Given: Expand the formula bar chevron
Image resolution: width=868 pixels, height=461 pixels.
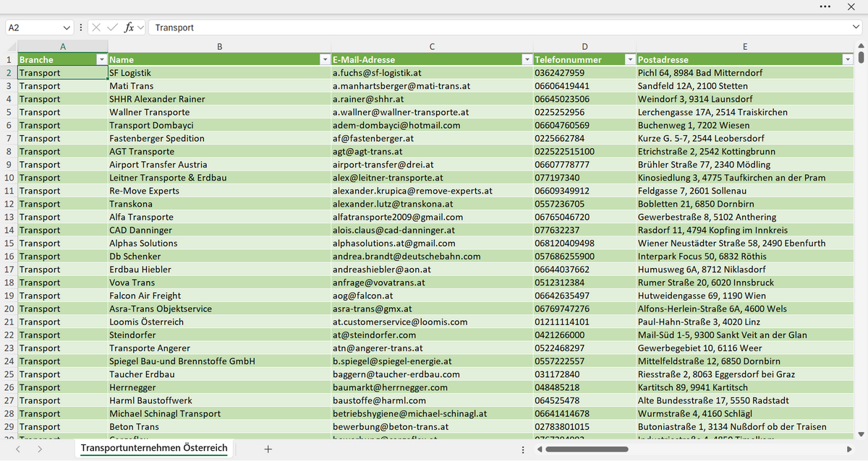Looking at the screenshot, I should click(856, 27).
